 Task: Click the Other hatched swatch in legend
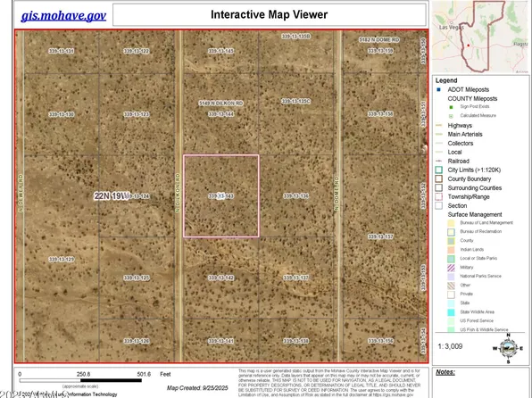coord(451,286)
